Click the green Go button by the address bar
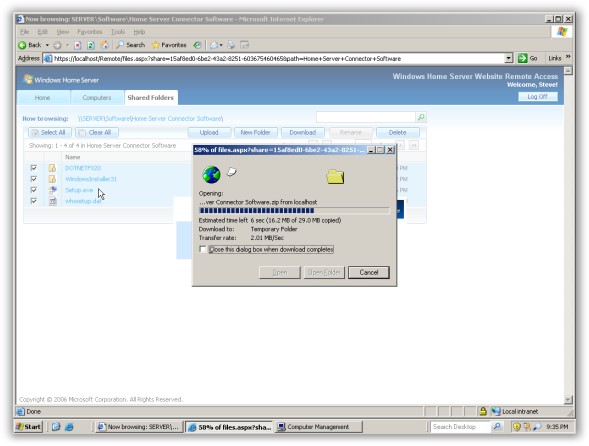 (527, 58)
